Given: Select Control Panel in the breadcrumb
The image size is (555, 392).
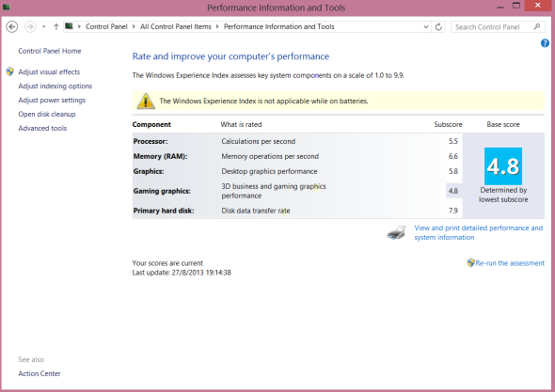Looking at the screenshot, I should click(x=106, y=26).
